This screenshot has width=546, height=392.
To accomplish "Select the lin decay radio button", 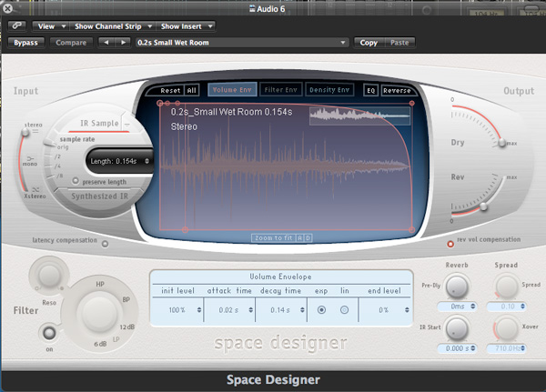I will [x=344, y=309].
